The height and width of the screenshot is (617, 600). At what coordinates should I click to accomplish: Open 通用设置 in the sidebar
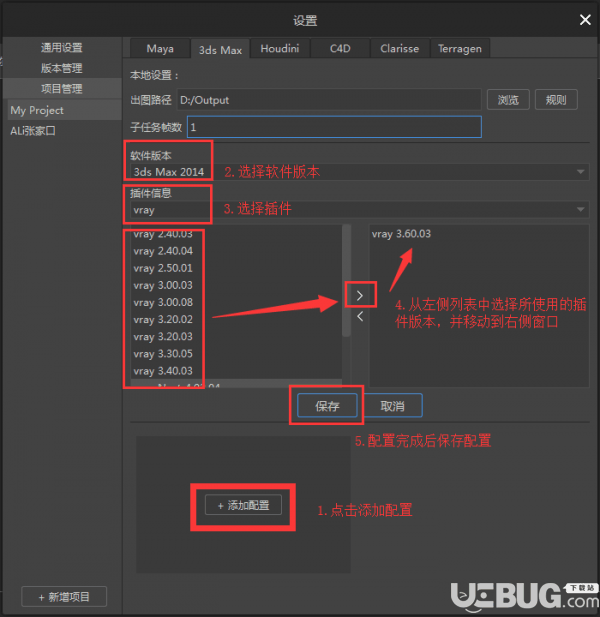pos(62,48)
